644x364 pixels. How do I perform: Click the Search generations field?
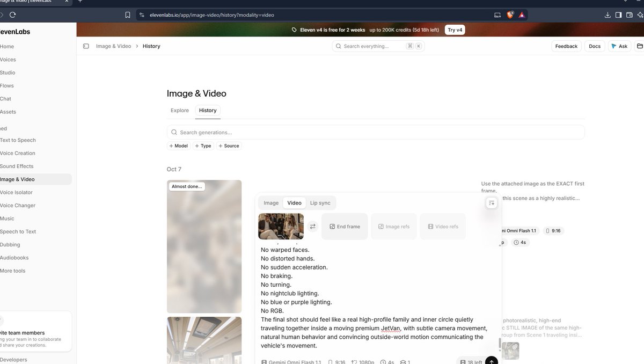point(376,132)
